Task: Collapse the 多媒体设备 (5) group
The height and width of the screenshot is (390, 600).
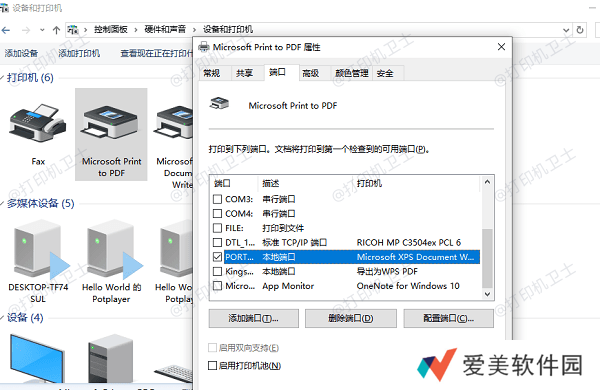Action: click(2, 203)
